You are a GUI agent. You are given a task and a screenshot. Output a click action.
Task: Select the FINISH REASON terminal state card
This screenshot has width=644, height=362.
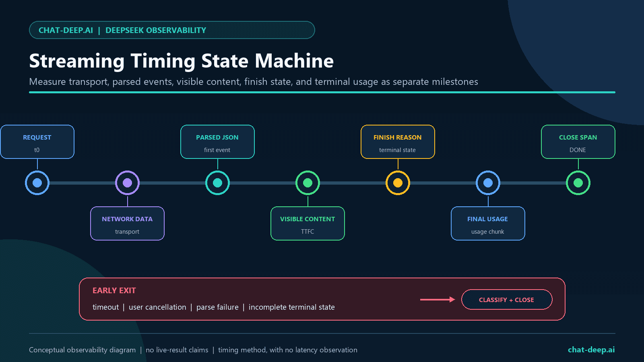click(398, 142)
